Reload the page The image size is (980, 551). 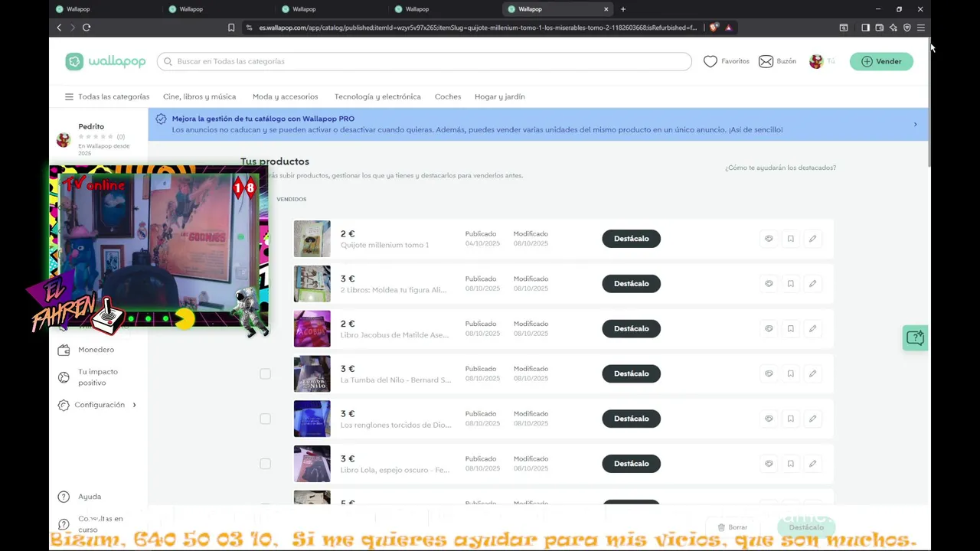[87, 28]
